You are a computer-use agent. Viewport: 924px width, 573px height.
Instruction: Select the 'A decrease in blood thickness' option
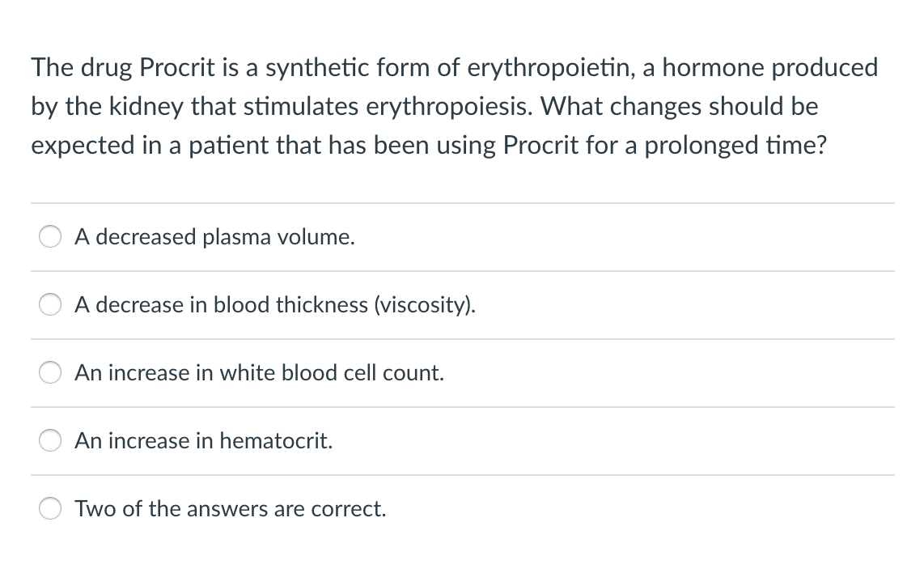(x=50, y=304)
